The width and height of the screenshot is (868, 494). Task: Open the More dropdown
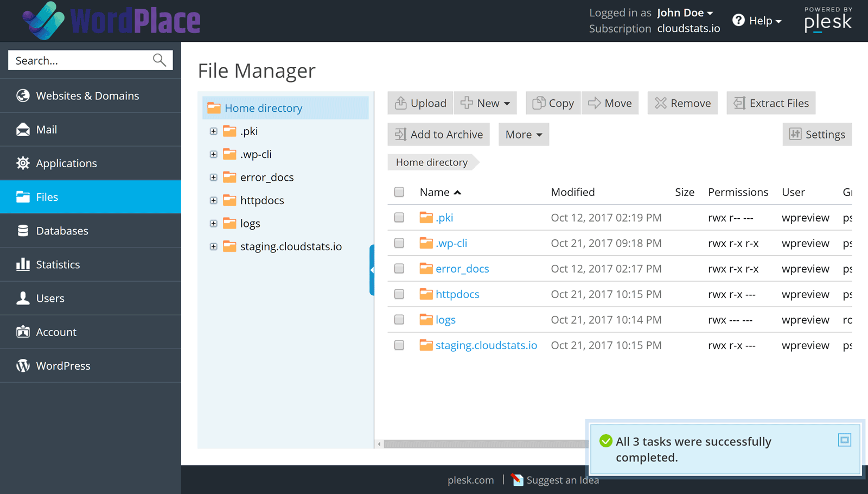(522, 134)
